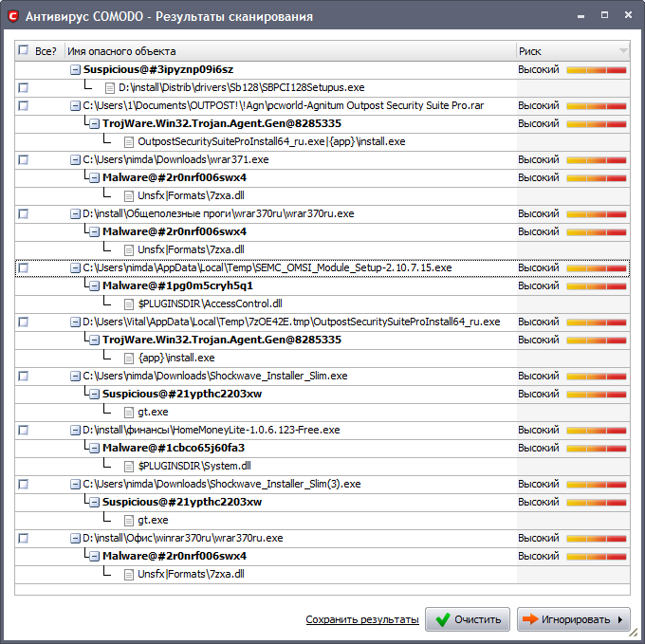Check the box for HomeMoneyLite-1.0.6.123-Free.exe
Viewport: 645px width, 644px height.
click(x=24, y=431)
